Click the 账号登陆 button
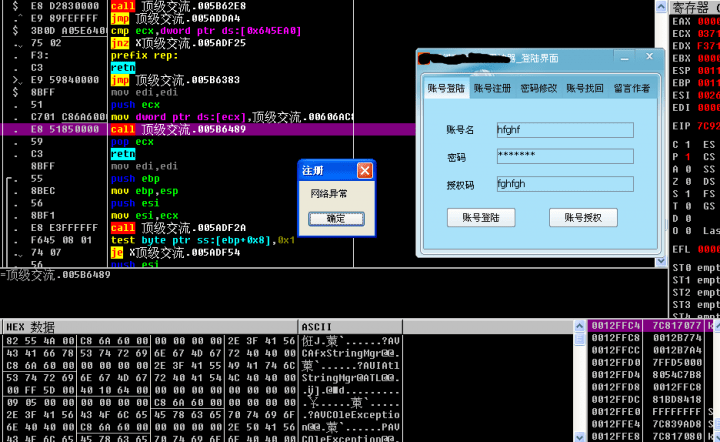The width and height of the screenshot is (720, 442). pyautogui.click(x=481, y=218)
